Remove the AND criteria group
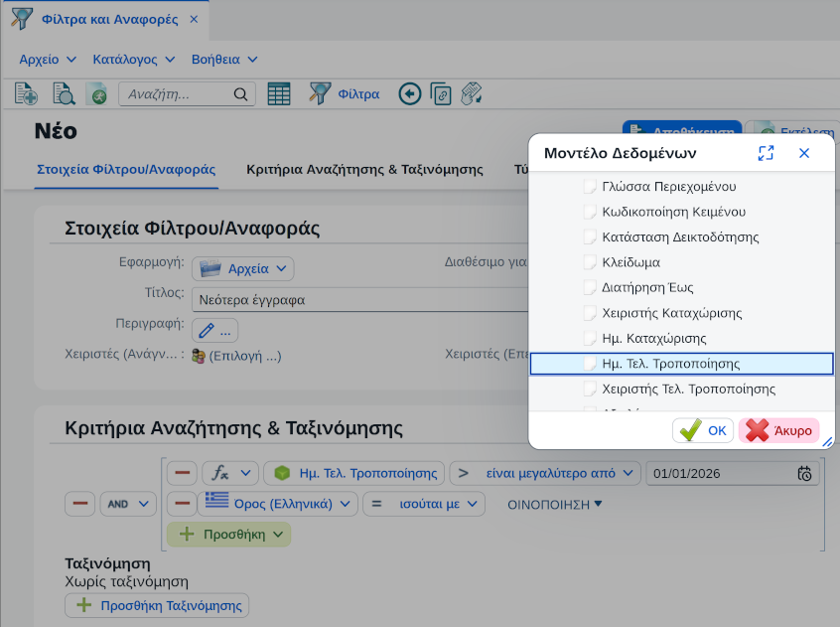Image resolution: width=840 pixels, height=627 pixels. click(x=80, y=504)
